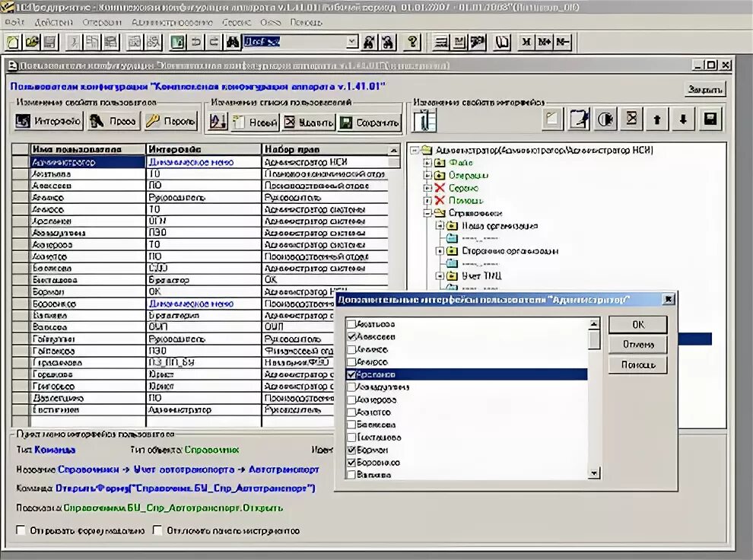Open the Файл menu
The width and height of the screenshot is (753, 560).
[14, 23]
